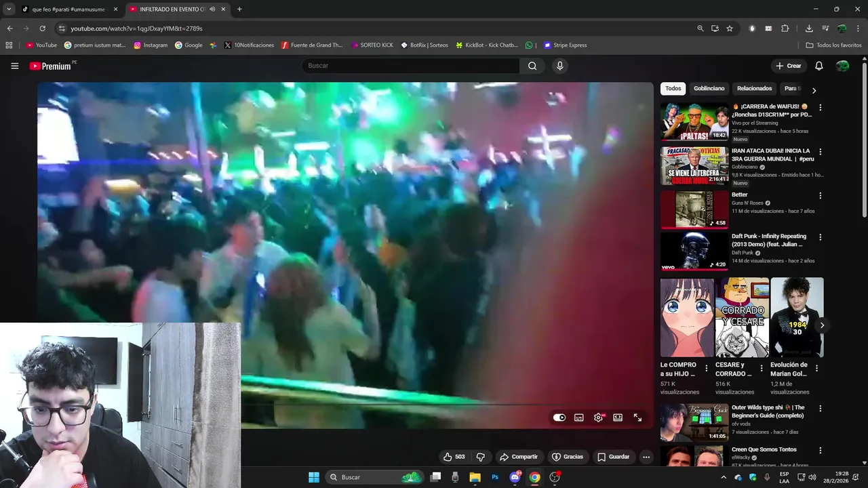Open File Explorer from the taskbar
The width and height of the screenshot is (868, 488).
pyautogui.click(x=475, y=477)
